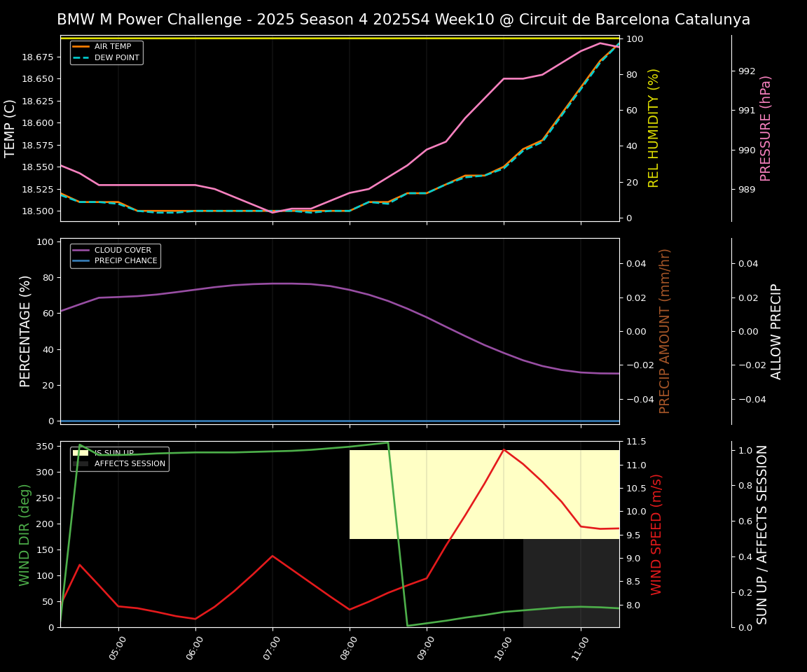The image size is (807, 672).
Task: Click the PRECIP AMOUNT (mm/hr) axis label
Action: [x=665, y=331]
